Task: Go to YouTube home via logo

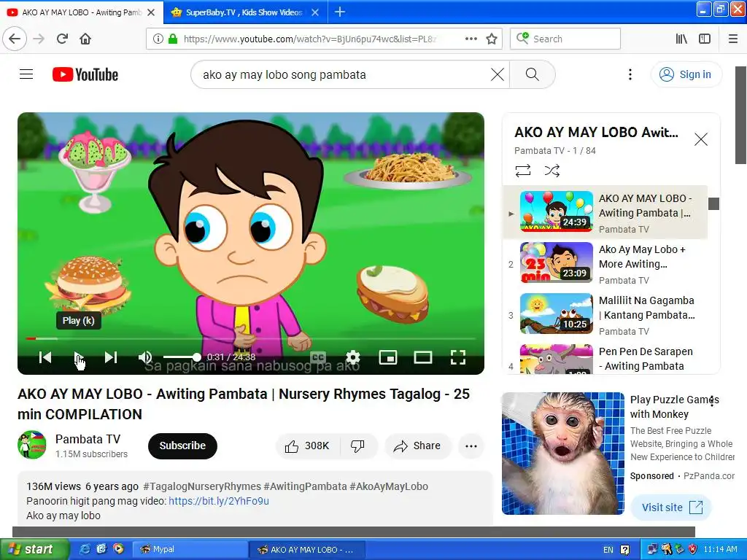Action: (85, 74)
